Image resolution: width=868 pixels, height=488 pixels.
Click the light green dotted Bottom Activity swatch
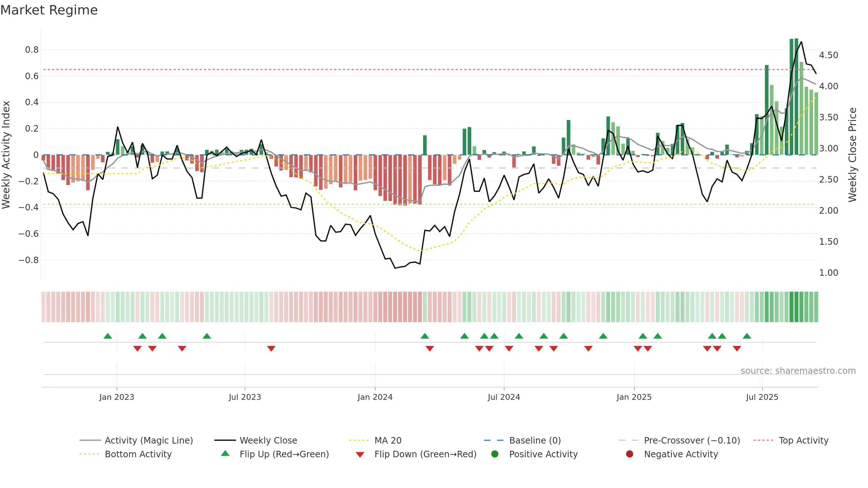point(89,454)
